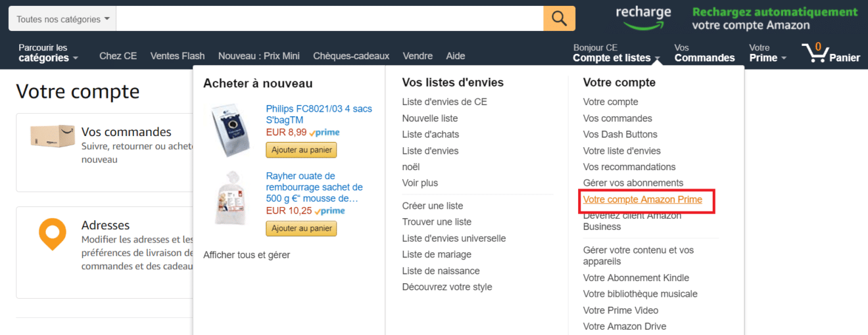Click 'Gérer vos abonnements' link
868x335 pixels.
point(633,183)
